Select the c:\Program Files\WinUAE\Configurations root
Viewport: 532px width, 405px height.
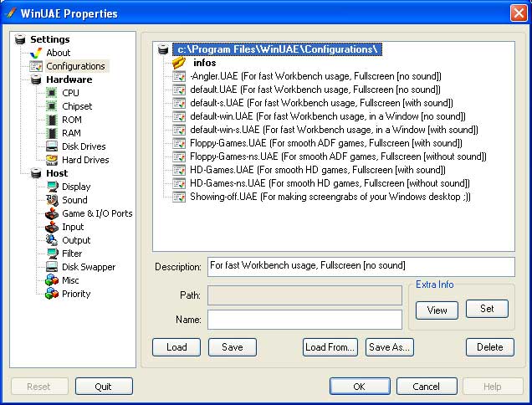pyautogui.click(x=278, y=49)
